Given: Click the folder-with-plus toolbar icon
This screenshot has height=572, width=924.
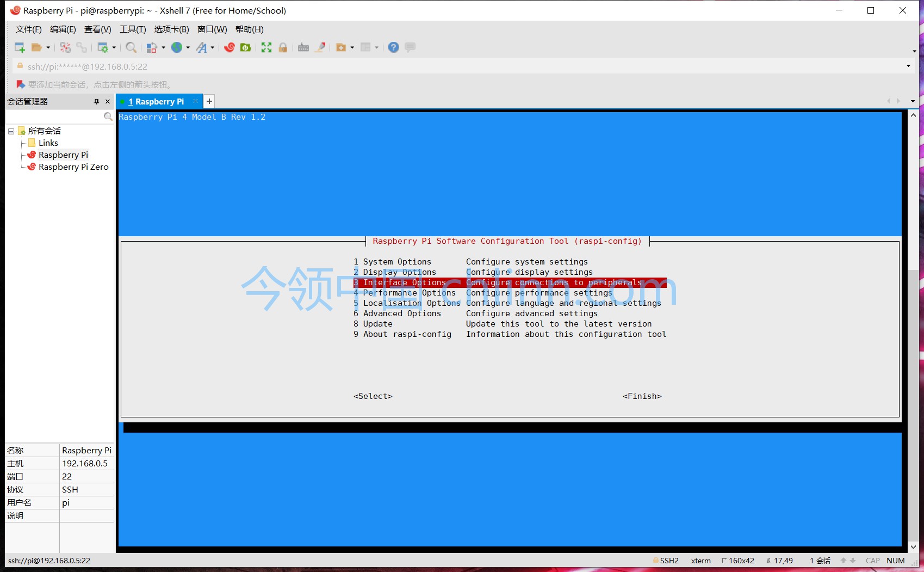Looking at the screenshot, I should (341, 47).
